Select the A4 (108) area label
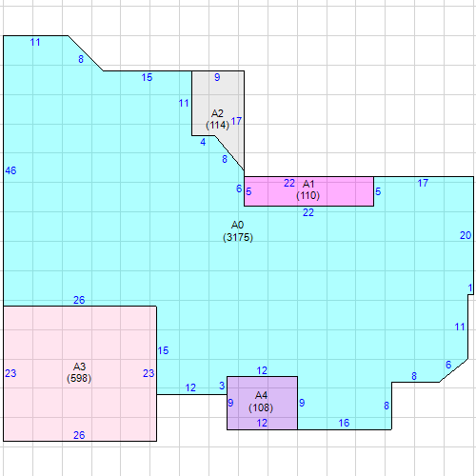The image size is (476, 476). coord(261,402)
